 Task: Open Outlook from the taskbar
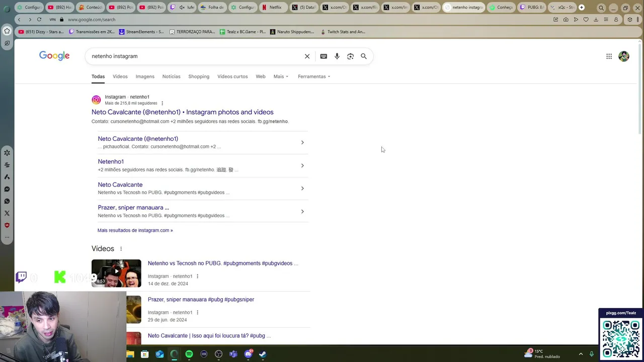(x=159, y=354)
